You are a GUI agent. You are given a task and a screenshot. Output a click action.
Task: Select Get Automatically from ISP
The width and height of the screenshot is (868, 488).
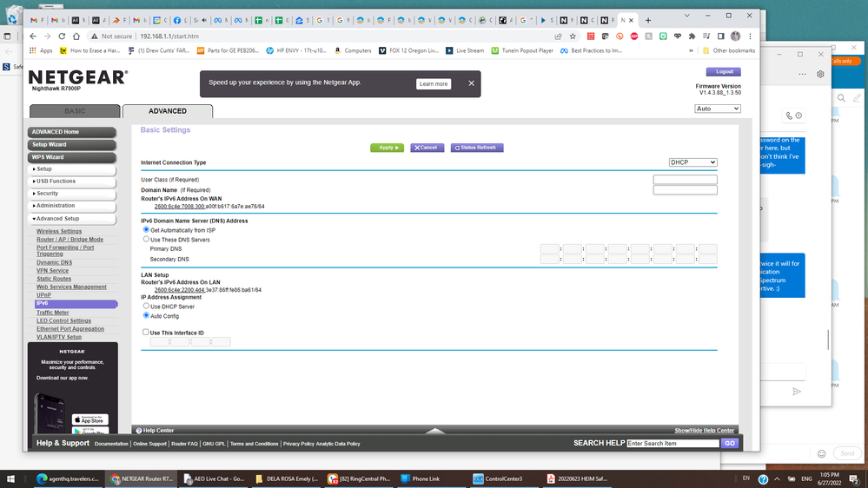pos(147,230)
